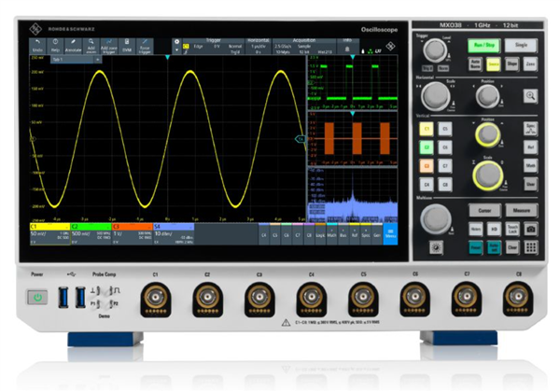560x392 pixels.
Task: Open the apps grid button
Action: point(530,249)
